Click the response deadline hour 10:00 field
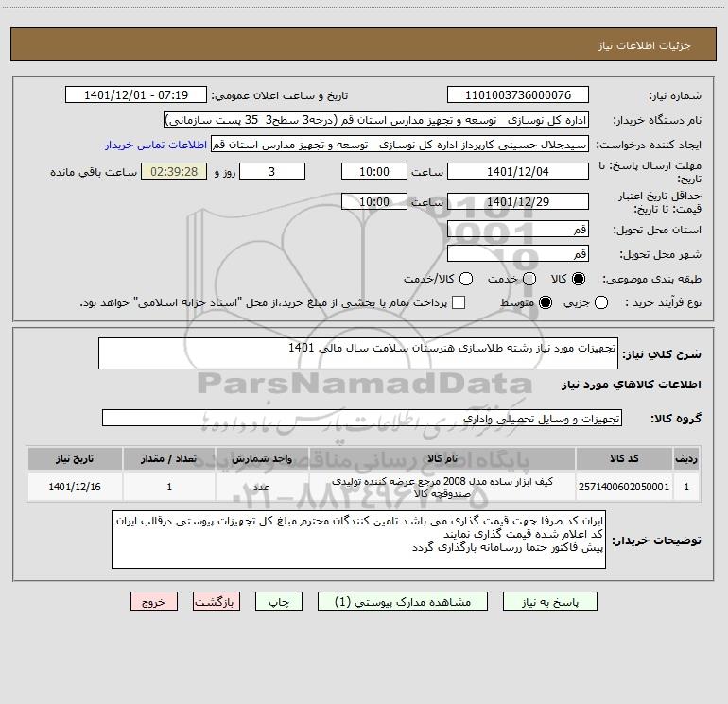 point(374,171)
